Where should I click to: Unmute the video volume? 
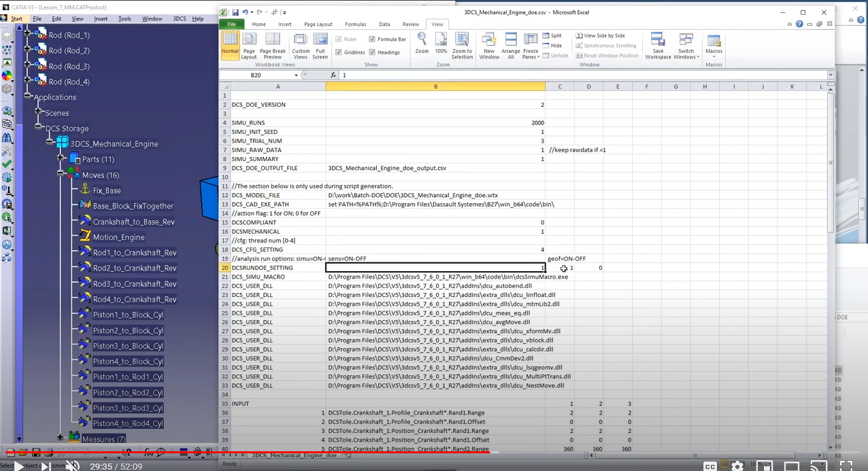point(72,466)
